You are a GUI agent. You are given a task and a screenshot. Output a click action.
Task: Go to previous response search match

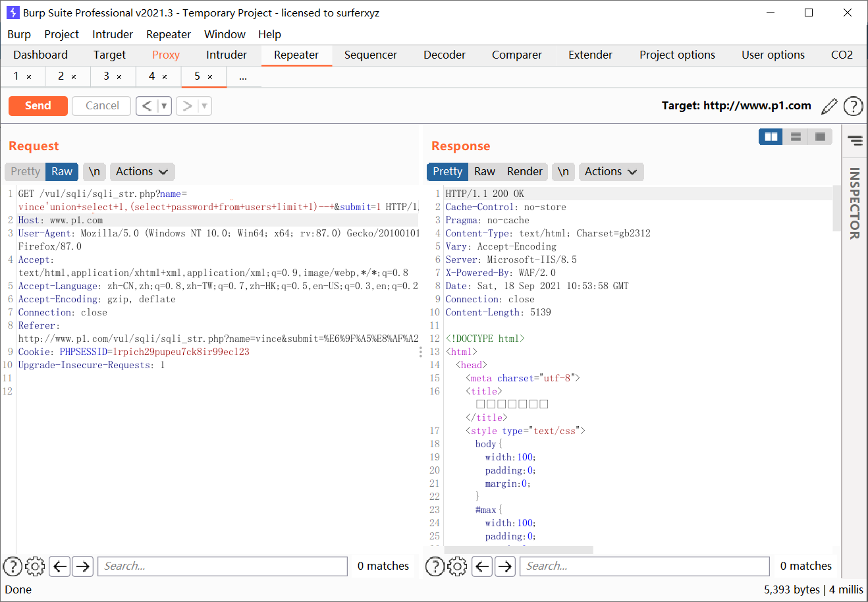coord(482,566)
